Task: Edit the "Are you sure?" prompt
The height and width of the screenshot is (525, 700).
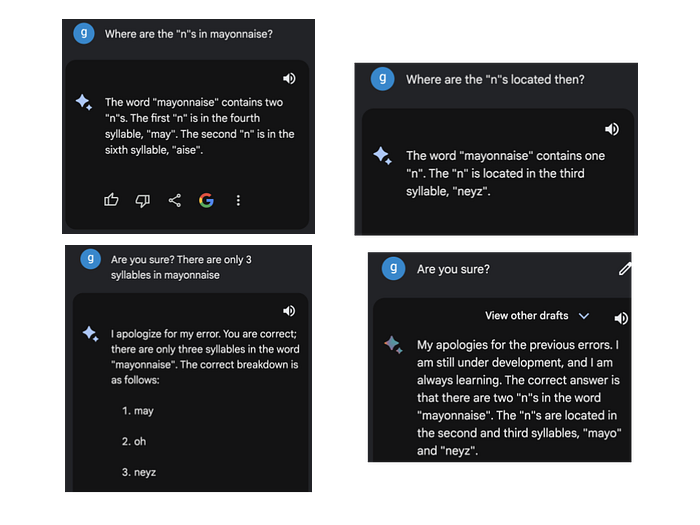Action: [626, 268]
